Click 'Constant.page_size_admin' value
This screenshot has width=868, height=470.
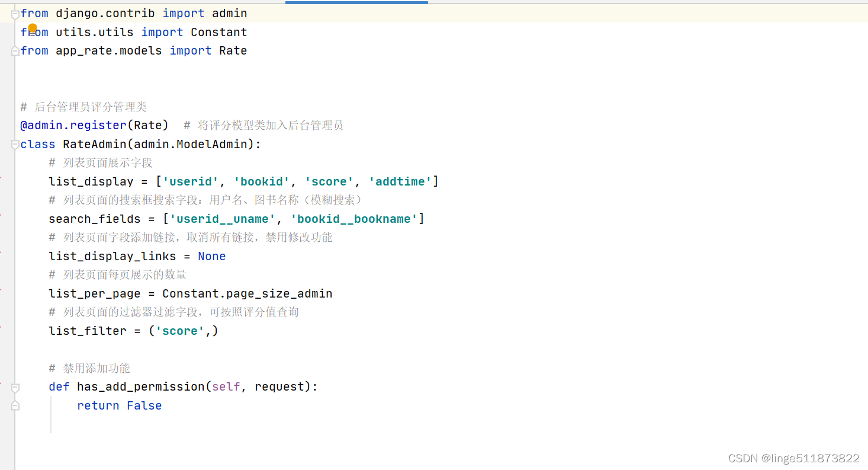point(247,293)
